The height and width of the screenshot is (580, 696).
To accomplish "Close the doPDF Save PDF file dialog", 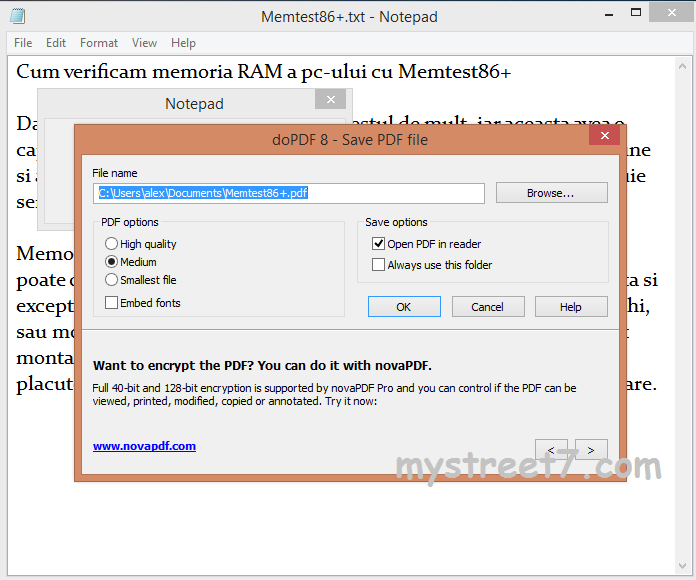I will coord(603,137).
